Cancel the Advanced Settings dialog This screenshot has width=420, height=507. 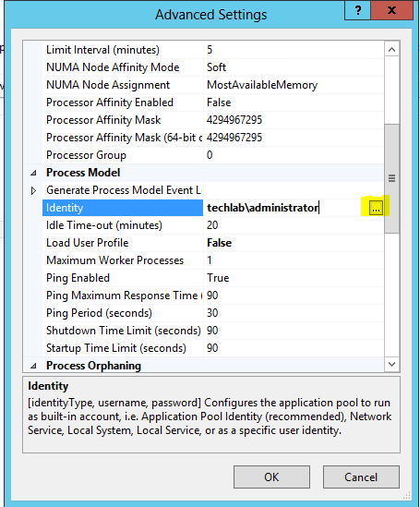click(x=361, y=477)
